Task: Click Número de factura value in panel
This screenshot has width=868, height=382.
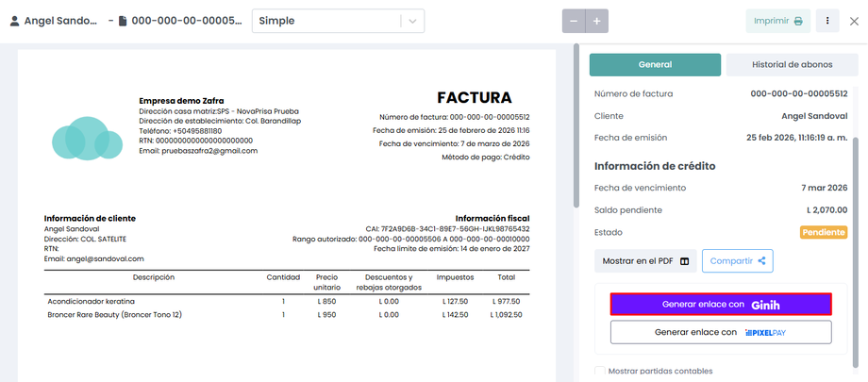Action: (799, 94)
